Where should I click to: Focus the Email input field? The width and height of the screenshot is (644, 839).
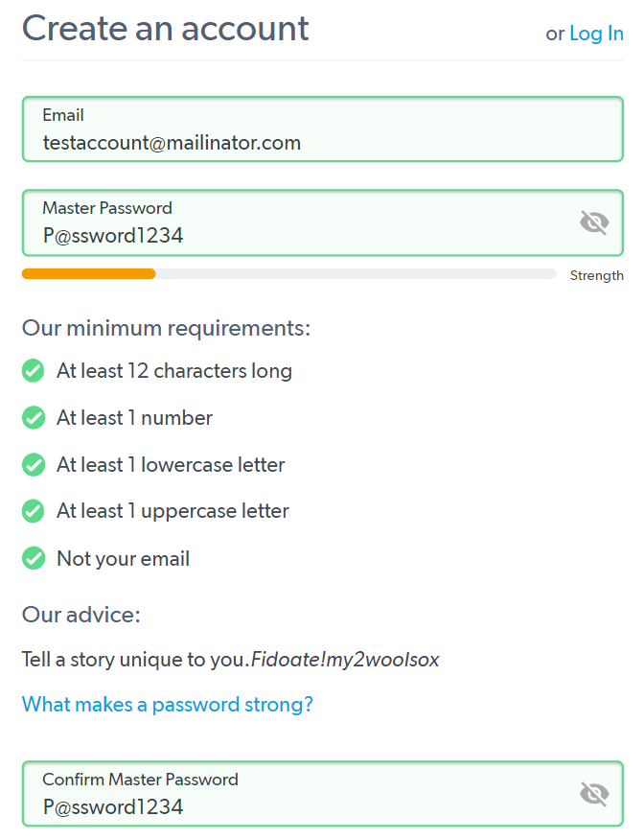tap(323, 128)
